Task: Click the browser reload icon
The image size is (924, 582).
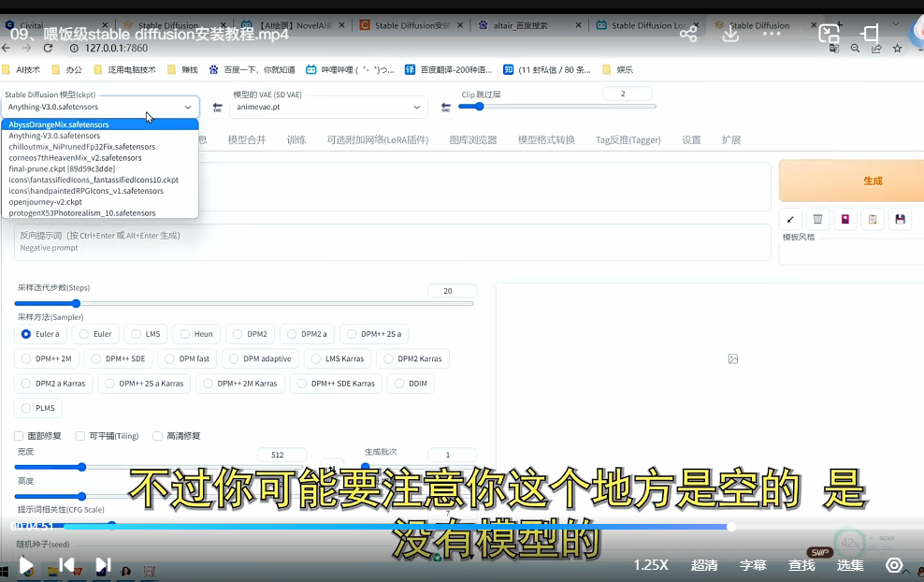Action: coord(48,49)
